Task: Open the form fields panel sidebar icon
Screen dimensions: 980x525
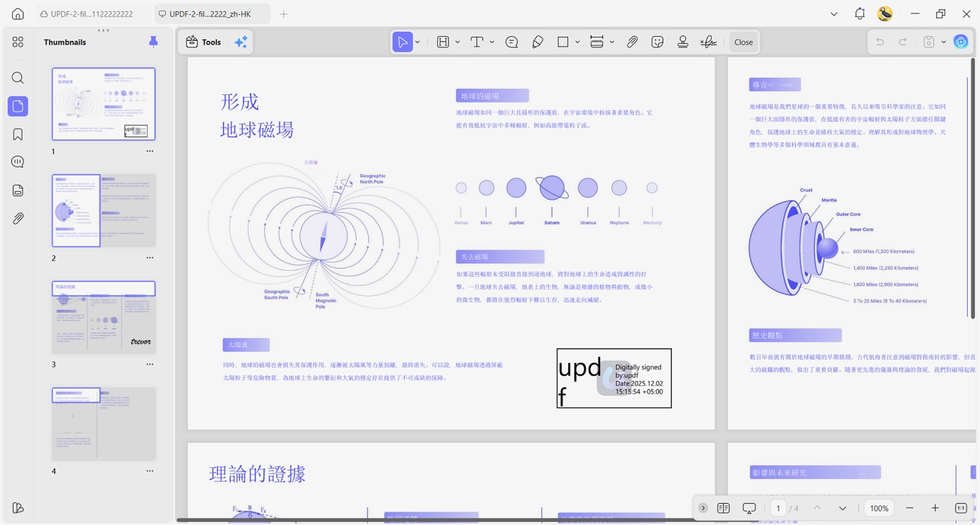Action: 18,190
